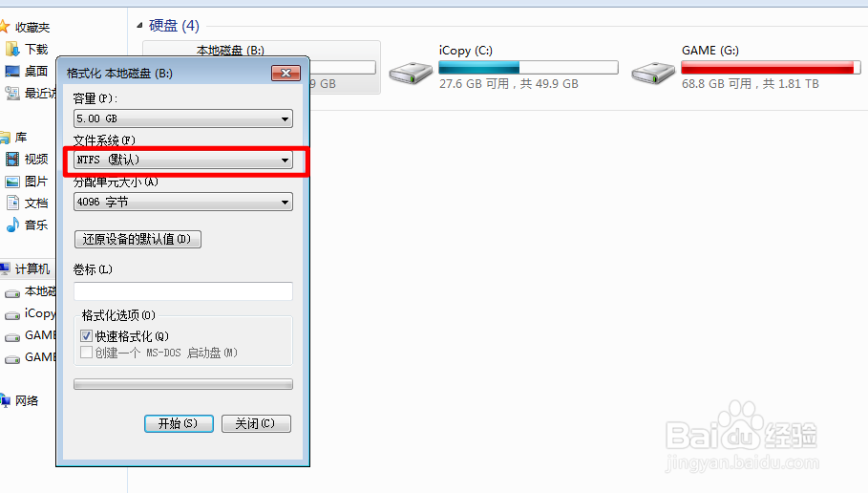868x493 pixels.
Task: Open Downloads folder icon in favorites
Action: [x=12, y=50]
